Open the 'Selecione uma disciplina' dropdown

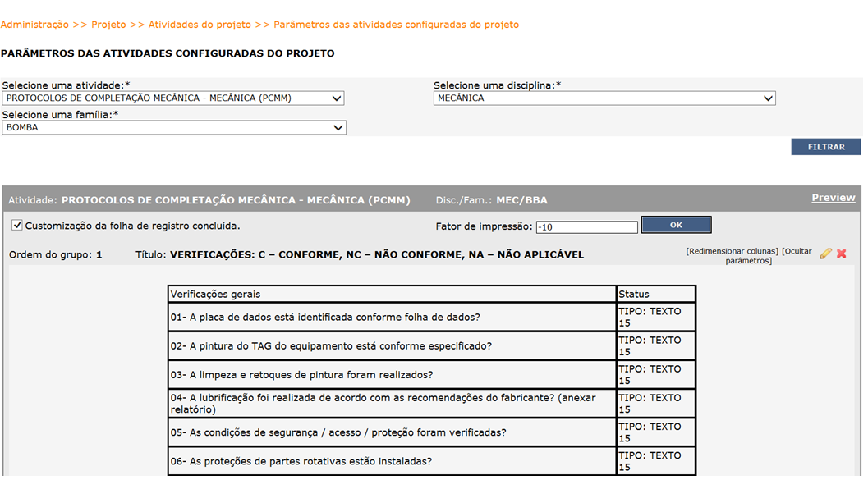click(x=604, y=98)
